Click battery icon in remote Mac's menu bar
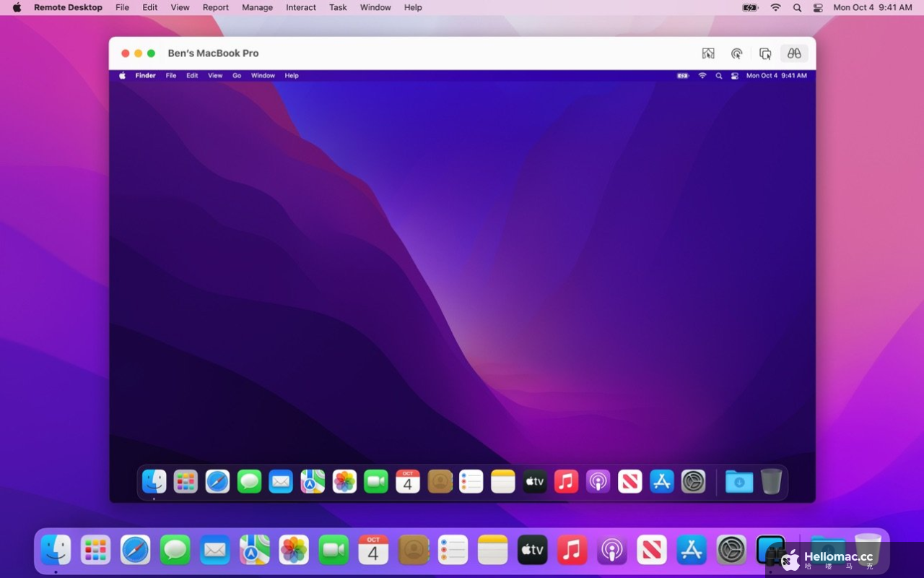This screenshot has width=924, height=578. pyautogui.click(x=683, y=76)
